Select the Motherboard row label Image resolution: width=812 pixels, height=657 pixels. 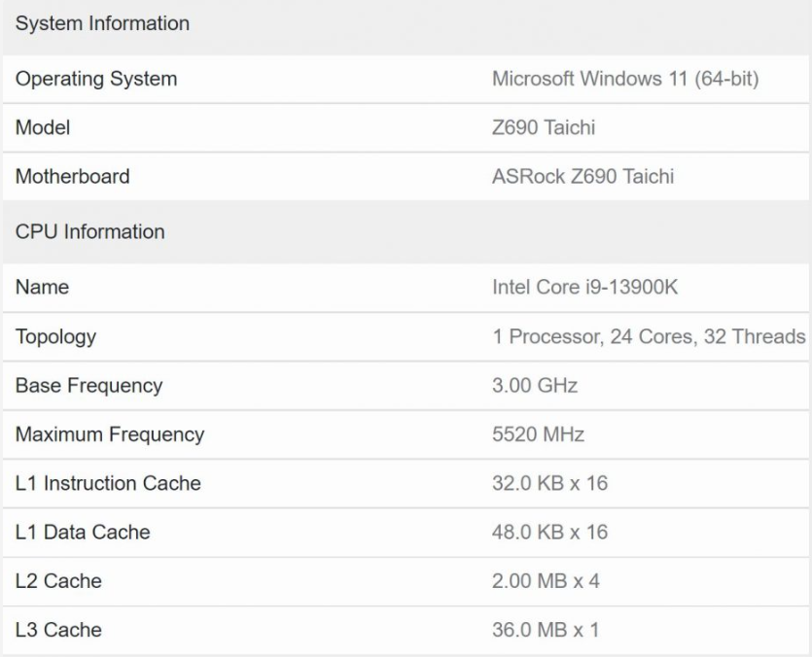73,177
